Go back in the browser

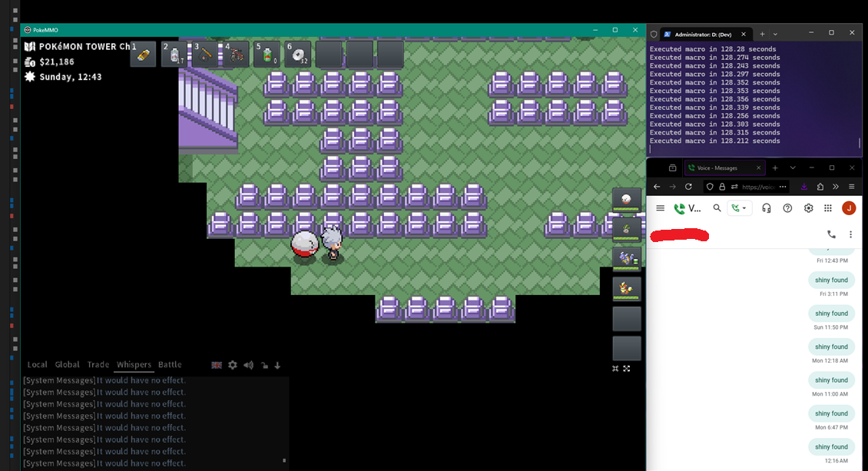click(657, 187)
